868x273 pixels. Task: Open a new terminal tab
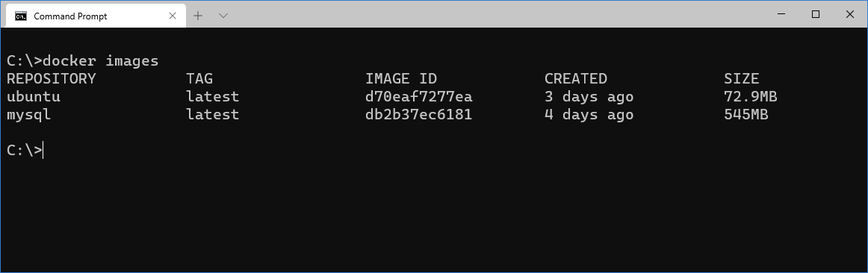pos(198,16)
